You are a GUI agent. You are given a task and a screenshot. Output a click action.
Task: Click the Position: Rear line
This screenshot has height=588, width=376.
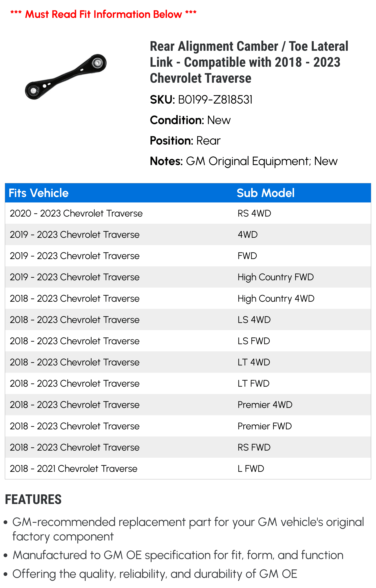185,141
